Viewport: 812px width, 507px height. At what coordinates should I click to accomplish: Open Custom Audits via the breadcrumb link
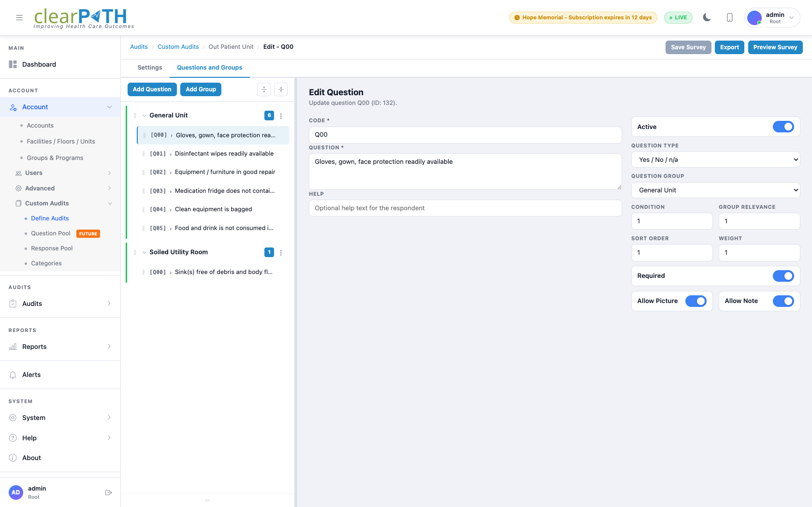coord(178,46)
